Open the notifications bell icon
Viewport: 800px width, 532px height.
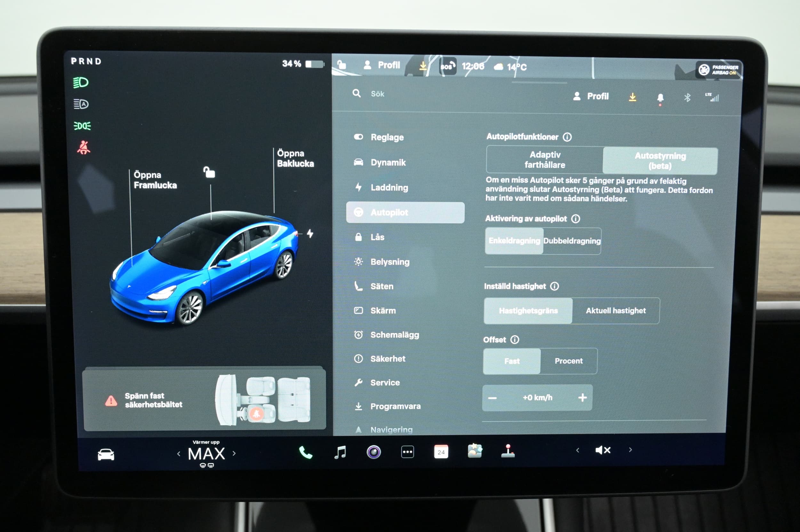660,98
